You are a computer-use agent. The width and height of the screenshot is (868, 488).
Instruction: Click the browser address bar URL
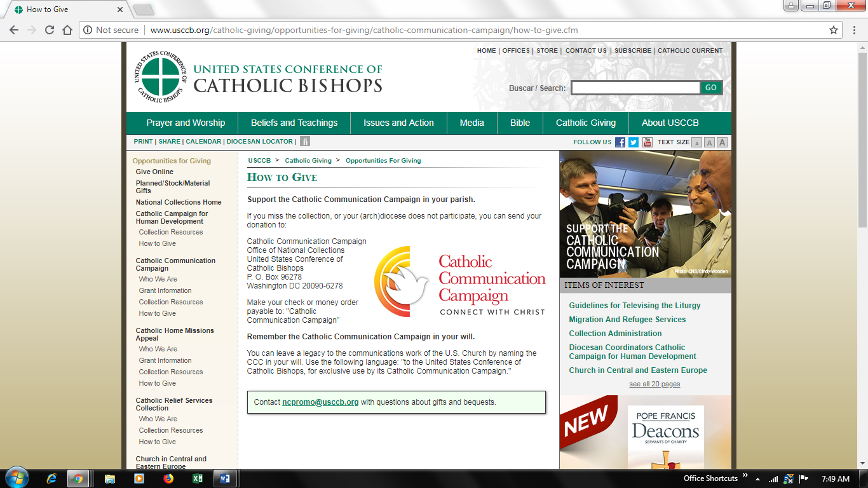[x=364, y=30]
